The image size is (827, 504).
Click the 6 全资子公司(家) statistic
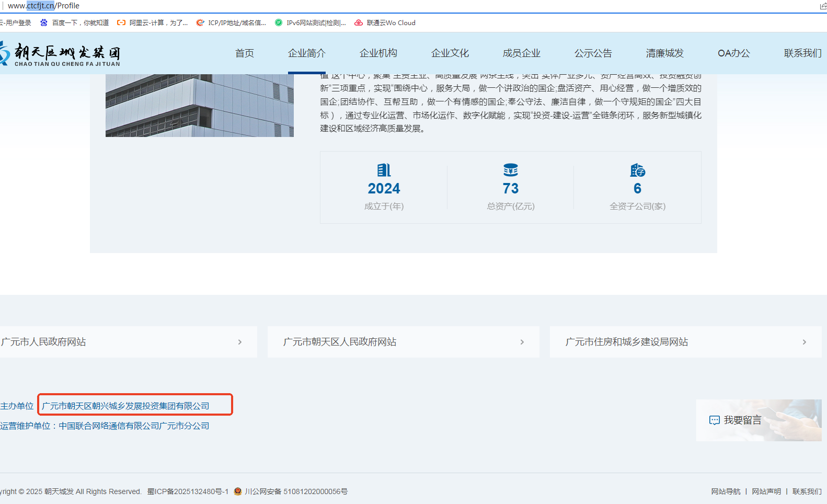638,187
